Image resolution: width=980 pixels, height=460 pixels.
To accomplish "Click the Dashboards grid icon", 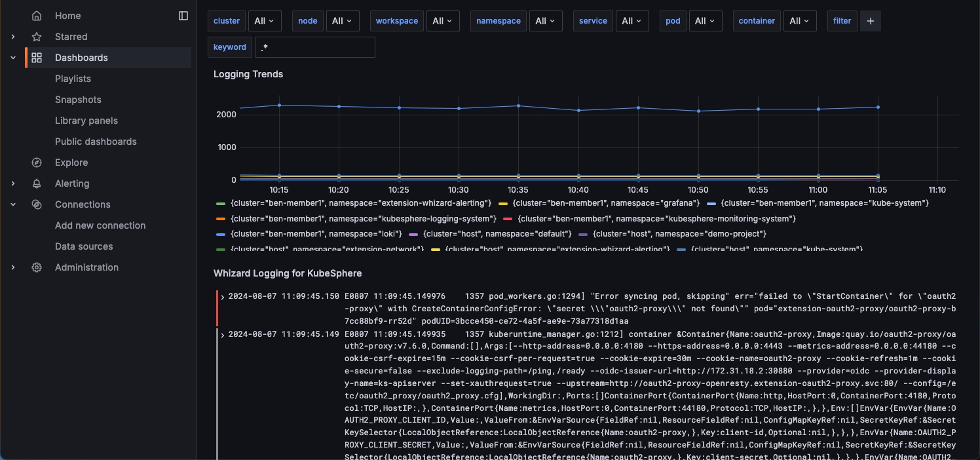I will coord(37,58).
